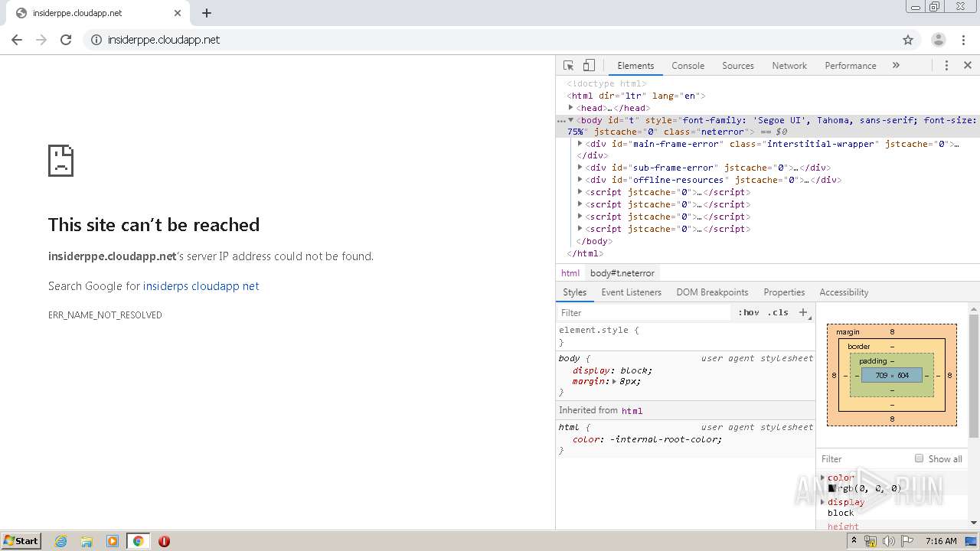This screenshot has width=980, height=551.
Task: Open a new browser tab
Action: click(207, 13)
